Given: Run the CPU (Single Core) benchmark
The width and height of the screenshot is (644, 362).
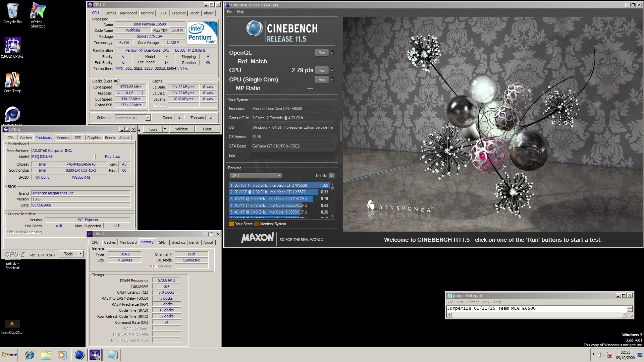Looking at the screenshot, I should (x=322, y=79).
